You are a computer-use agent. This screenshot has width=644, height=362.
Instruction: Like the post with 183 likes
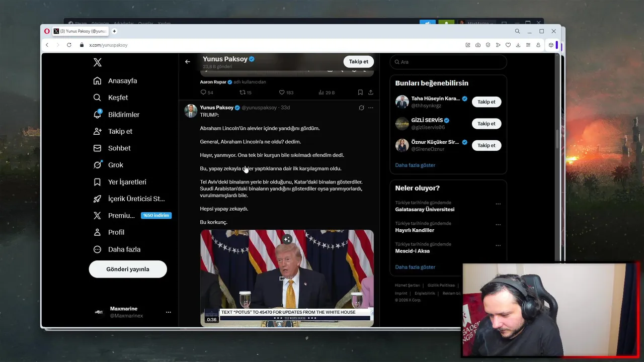point(282,93)
